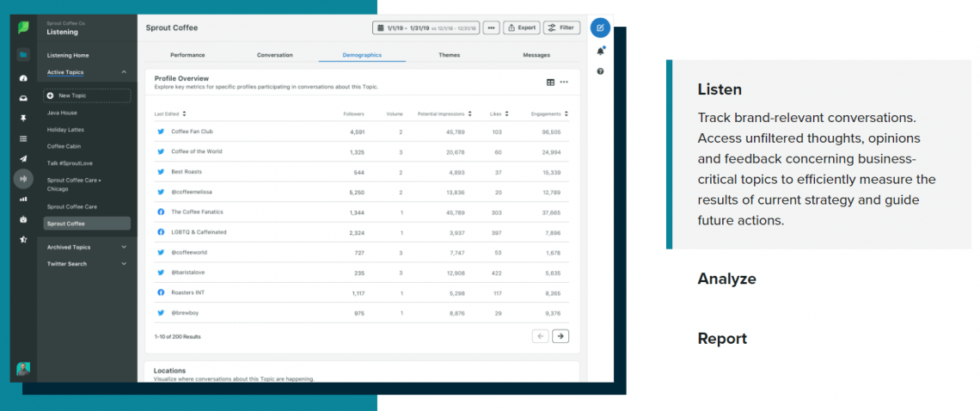Click the table view icon in Profile Overview

click(x=551, y=82)
